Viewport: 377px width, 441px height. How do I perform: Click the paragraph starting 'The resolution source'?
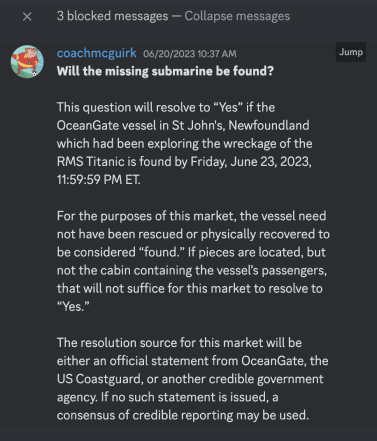tap(192, 379)
